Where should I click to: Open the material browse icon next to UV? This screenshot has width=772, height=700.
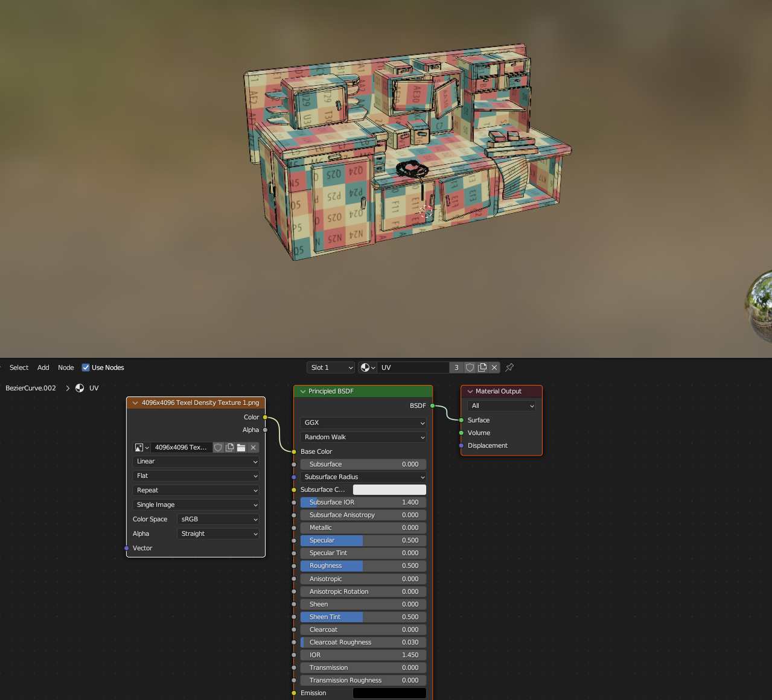click(368, 367)
